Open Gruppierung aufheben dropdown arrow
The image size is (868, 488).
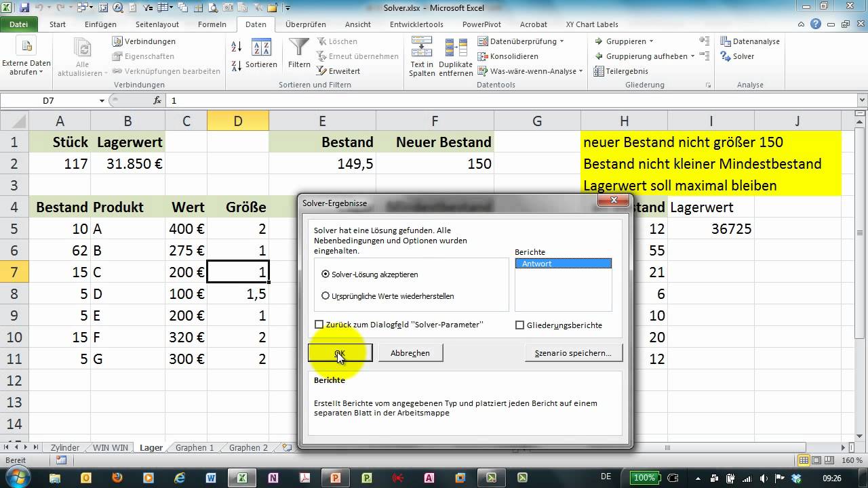(x=692, y=56)
